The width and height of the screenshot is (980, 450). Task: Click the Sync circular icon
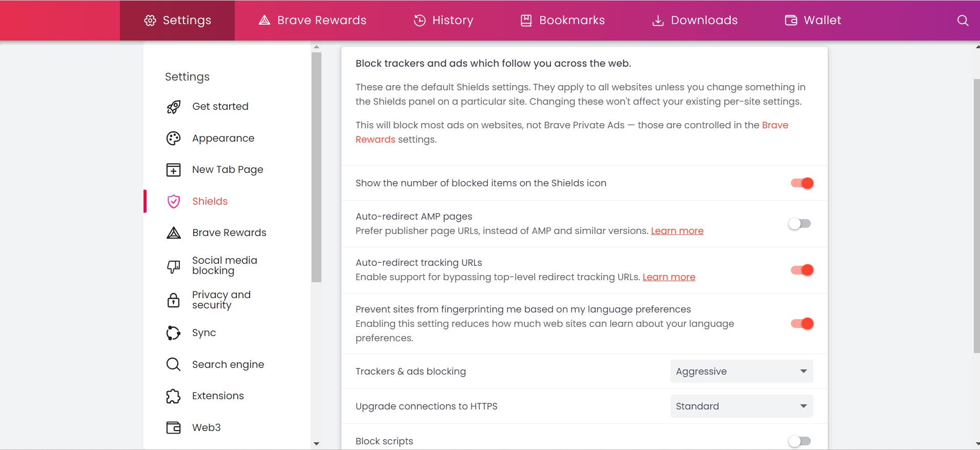pyautogui.click(x=174, y=333)
